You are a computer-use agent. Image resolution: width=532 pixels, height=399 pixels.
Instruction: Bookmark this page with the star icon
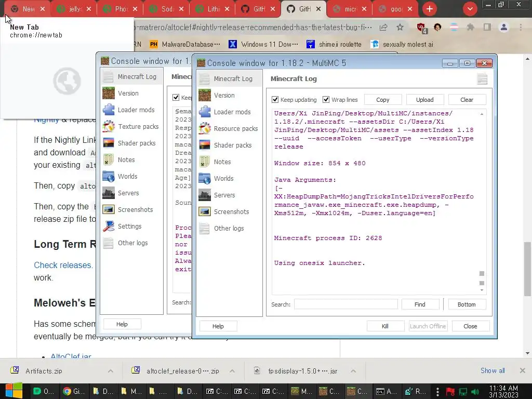tap(400, 27)
